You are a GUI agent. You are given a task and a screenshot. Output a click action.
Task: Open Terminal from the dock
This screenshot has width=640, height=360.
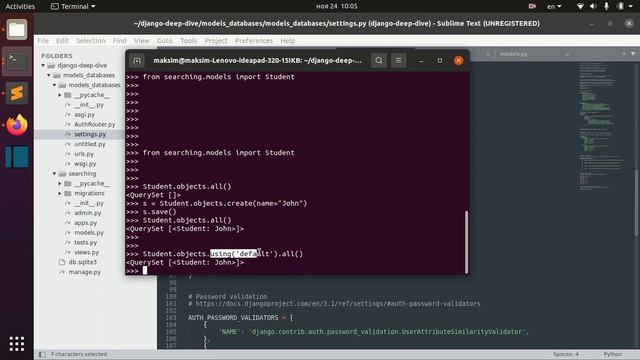(17, 61)
